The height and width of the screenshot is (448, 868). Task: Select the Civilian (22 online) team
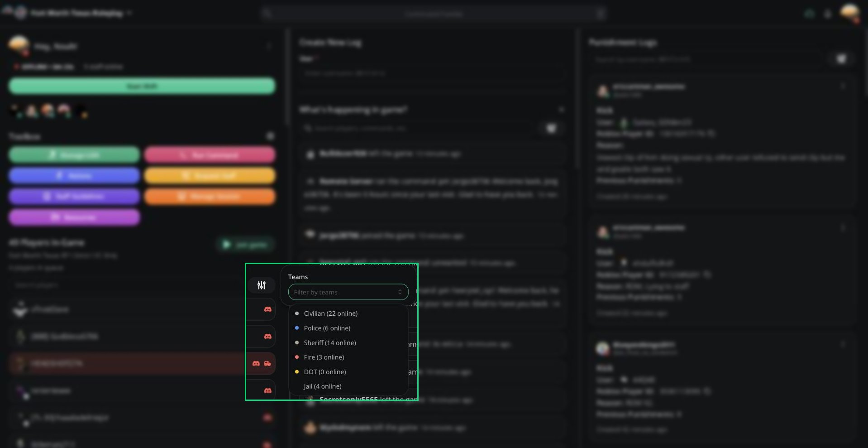coord(348,313)
